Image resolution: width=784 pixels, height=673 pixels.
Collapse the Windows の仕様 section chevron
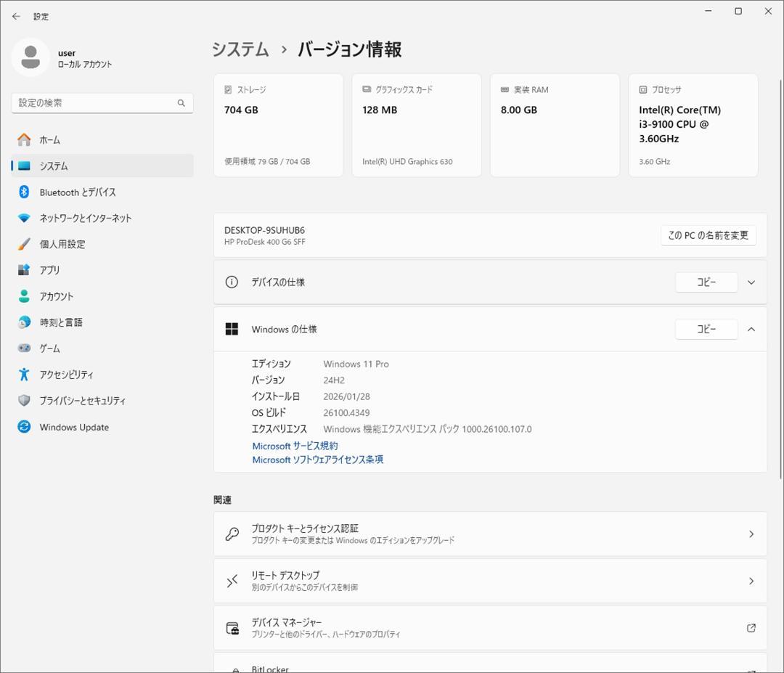[751, 329]
